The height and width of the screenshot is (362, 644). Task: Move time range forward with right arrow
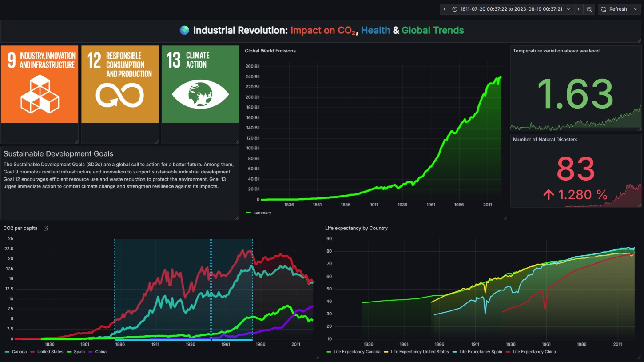click(x=578, y=9)
